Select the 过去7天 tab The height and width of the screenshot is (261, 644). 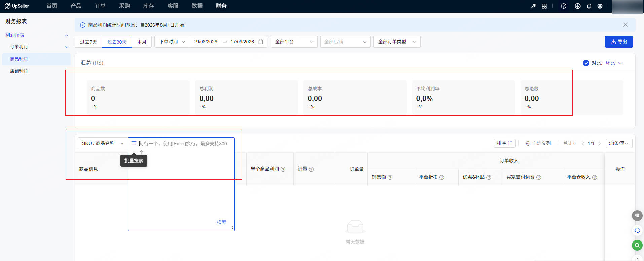coord(88,42)
